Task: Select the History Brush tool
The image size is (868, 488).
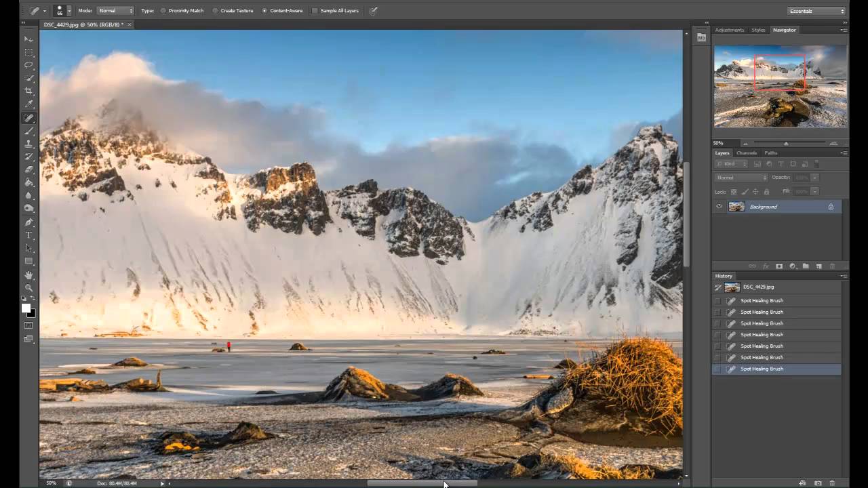Action: pos(28,157)
